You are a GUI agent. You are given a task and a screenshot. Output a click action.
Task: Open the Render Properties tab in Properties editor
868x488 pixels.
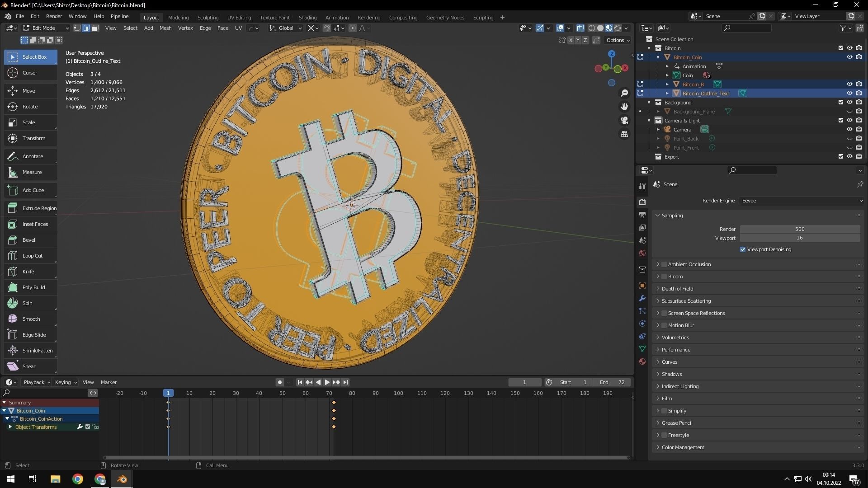(x=642, y=202)
